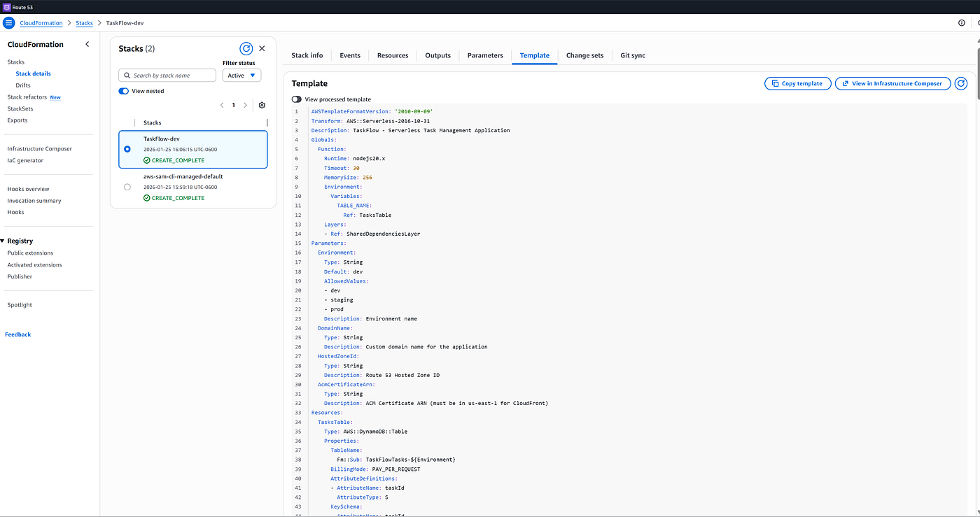
Task: Collapse the CloudFormation sidebar arrow
Action: pyautogui.click(x=87, y=44)
